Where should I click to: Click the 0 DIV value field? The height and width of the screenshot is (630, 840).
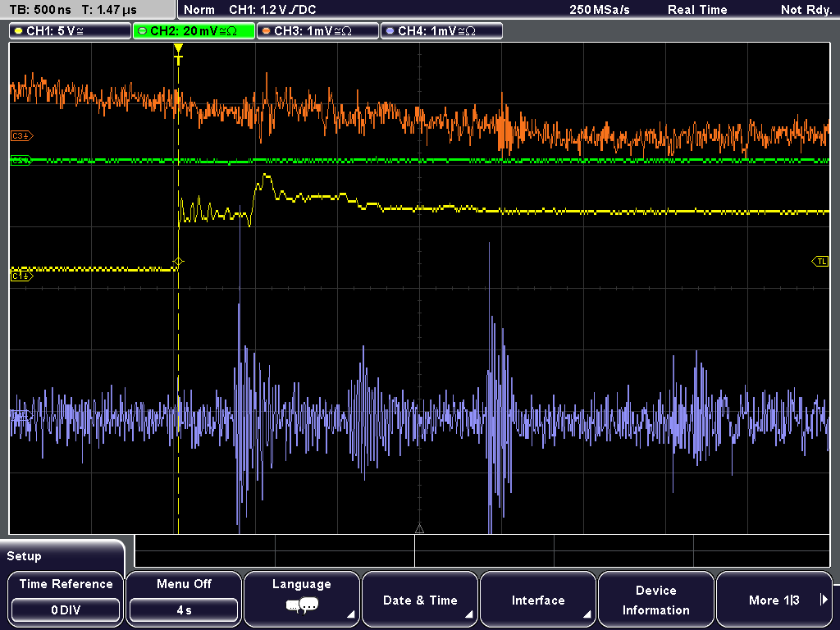click(66, 610)
